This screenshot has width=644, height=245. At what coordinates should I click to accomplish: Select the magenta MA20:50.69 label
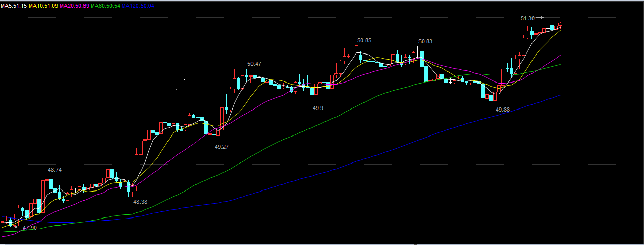click(x=74, y=5)
